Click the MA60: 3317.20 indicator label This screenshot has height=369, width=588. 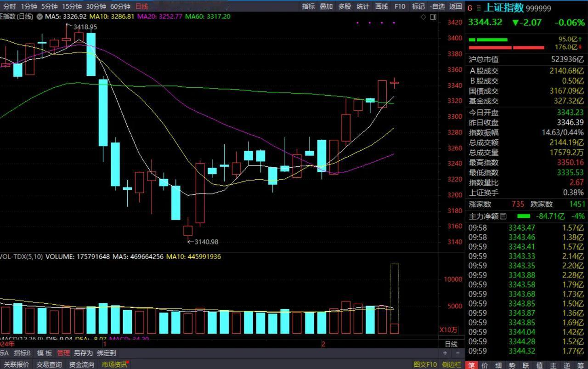coord(208,17)
